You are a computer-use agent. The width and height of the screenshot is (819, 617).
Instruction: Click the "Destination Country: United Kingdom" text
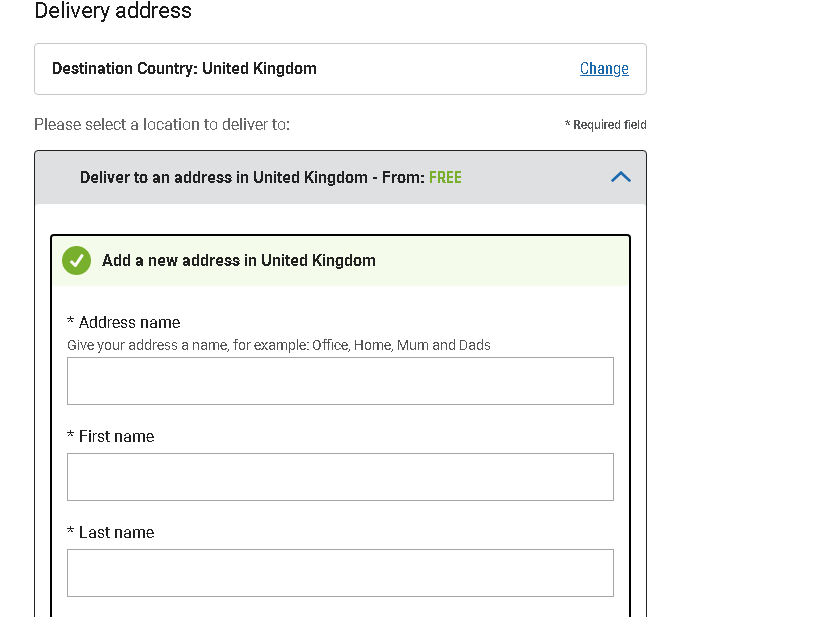click(x=184, y=68)
